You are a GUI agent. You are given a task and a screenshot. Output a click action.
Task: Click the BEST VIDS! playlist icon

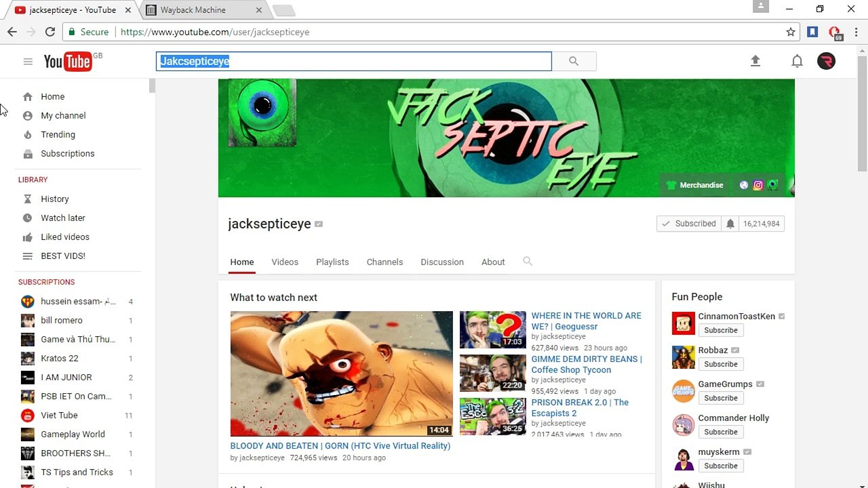point(28,256)
